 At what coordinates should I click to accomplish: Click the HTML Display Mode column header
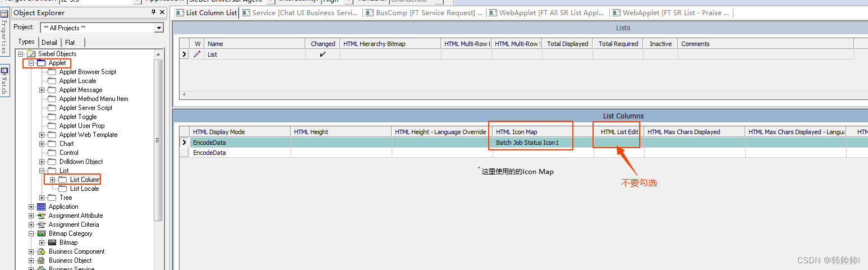240,132
